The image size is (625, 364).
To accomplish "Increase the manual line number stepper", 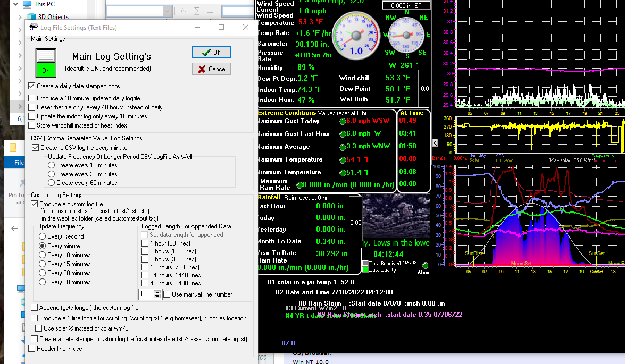I will (157, 292).
